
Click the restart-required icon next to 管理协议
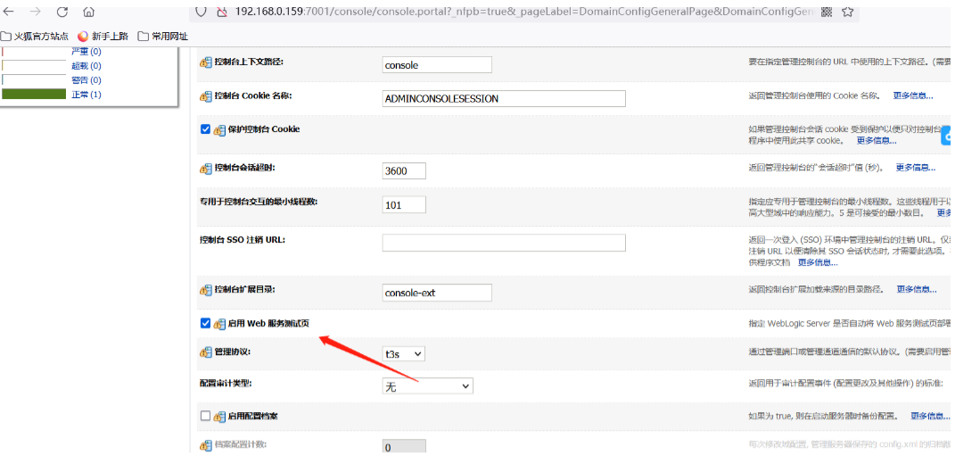coord(206,352)
